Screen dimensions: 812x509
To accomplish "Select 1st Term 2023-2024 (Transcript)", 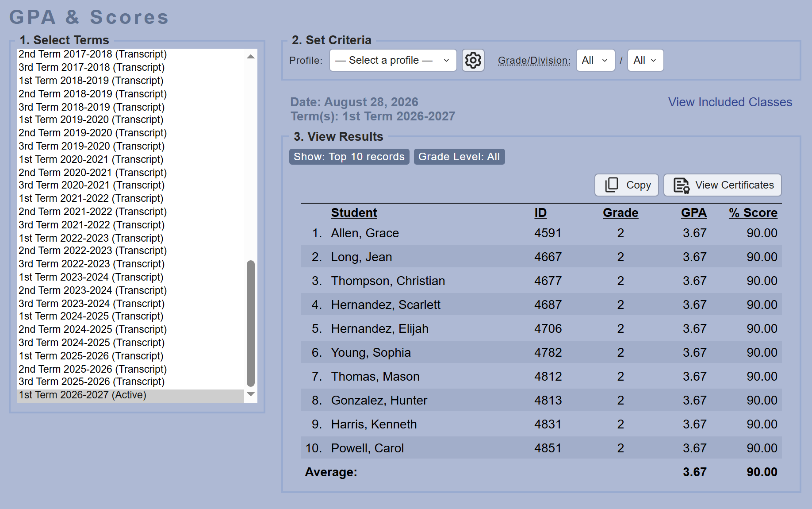I will (130, 277).
